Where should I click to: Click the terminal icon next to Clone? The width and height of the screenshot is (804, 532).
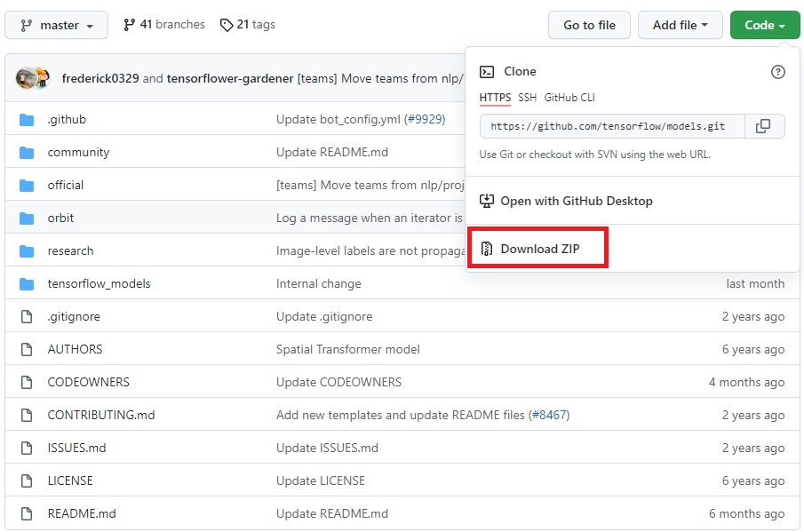click(487, 72)
